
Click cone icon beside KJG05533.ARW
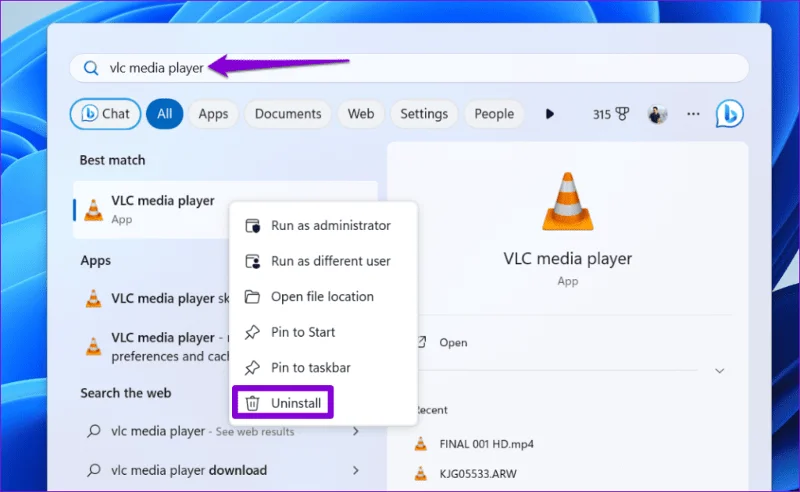[420, 474]
